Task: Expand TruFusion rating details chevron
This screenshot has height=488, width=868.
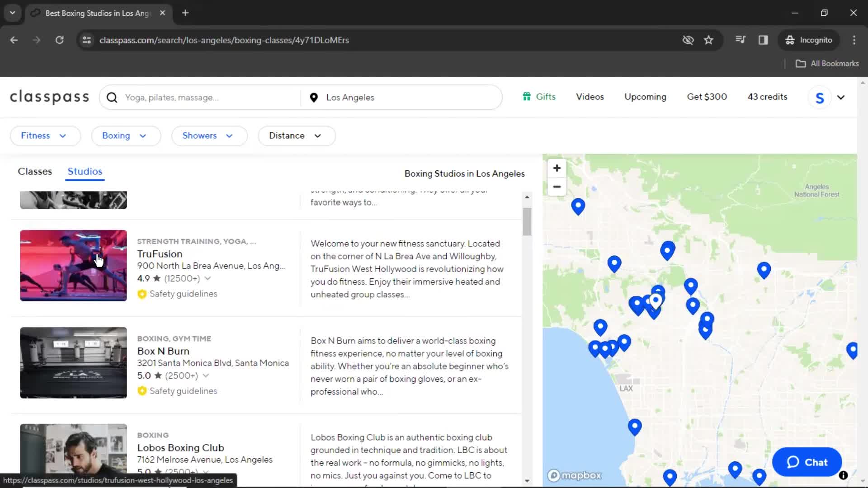Action: (x=208, y=279)
